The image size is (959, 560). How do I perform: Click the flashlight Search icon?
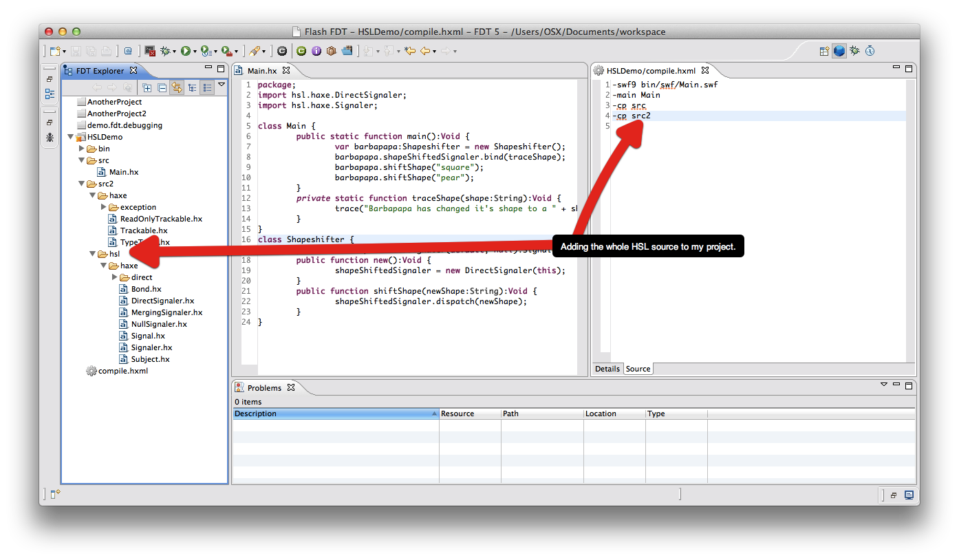[254, 51]
